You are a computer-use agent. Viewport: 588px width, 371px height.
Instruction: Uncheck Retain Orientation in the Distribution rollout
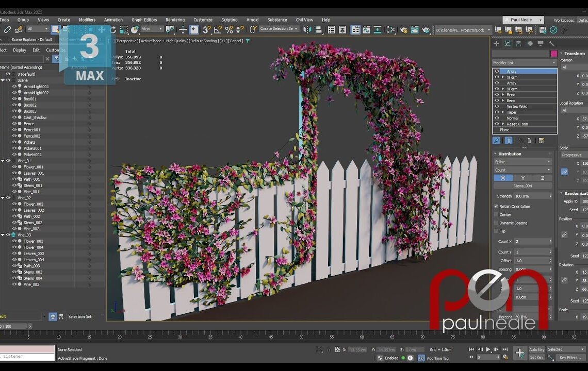pyautogui.click(x=496, y=206)
